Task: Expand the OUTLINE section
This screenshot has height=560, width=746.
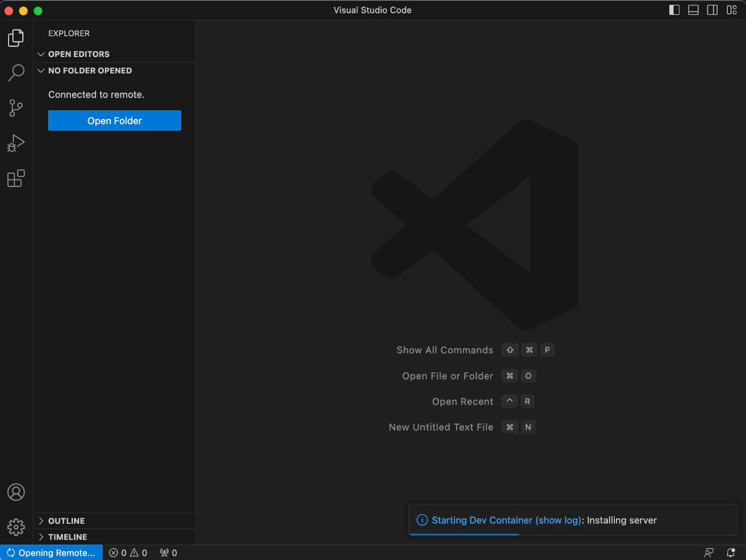Action: 115,521
